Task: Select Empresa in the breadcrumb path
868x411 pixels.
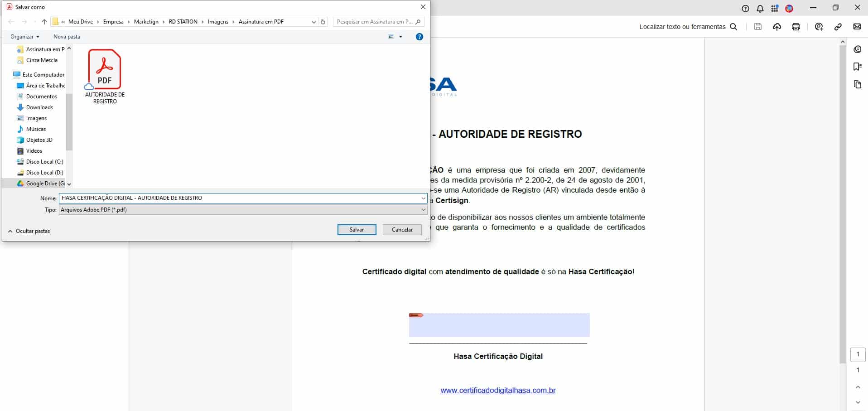Action: tap(113, 22)
